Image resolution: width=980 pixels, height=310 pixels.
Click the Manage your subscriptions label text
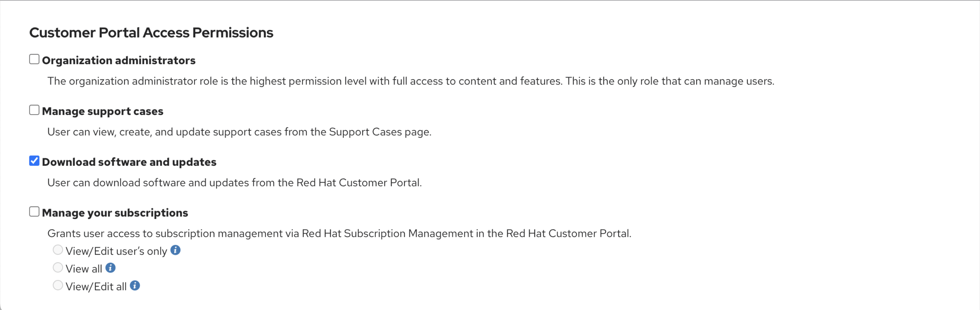[115, 213]
